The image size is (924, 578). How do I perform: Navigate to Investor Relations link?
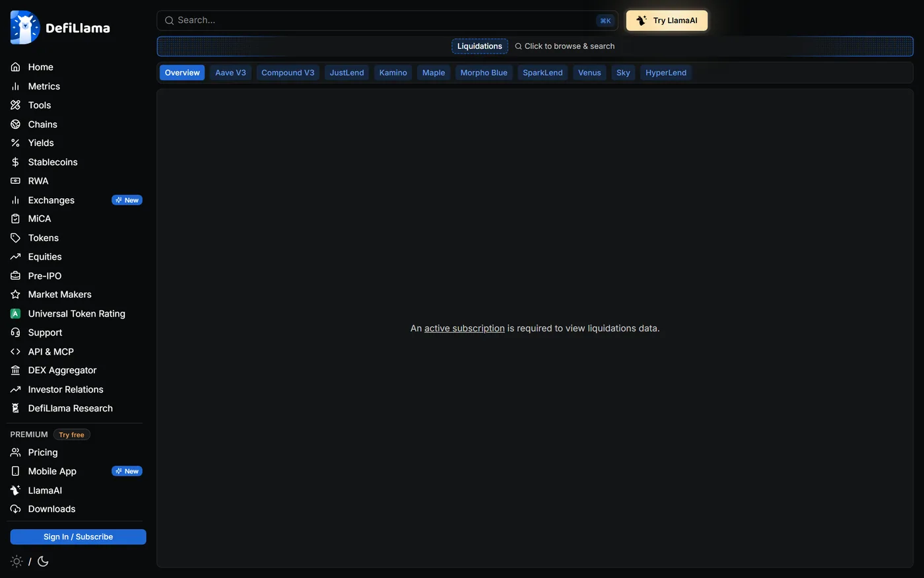[66, 390]
